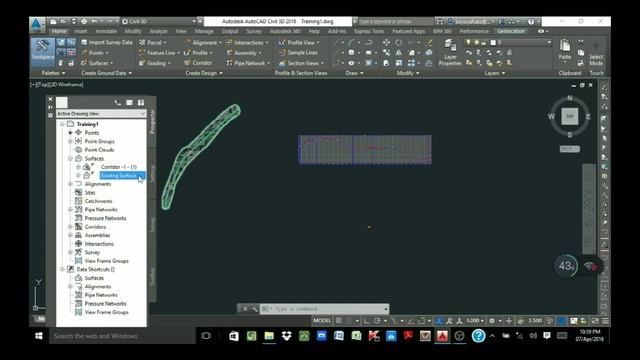
Task: Switch to the Survey ribbon tab
Action: tap(254, 31)
